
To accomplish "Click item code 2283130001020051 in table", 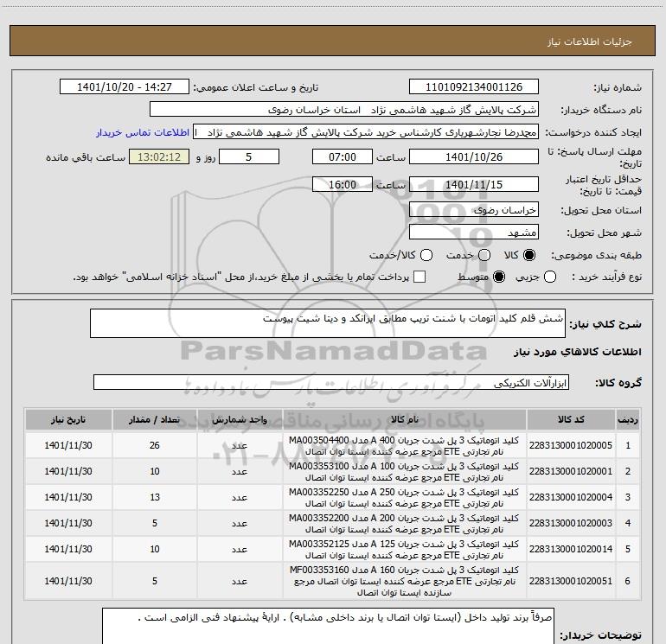I will pos(572,581).
